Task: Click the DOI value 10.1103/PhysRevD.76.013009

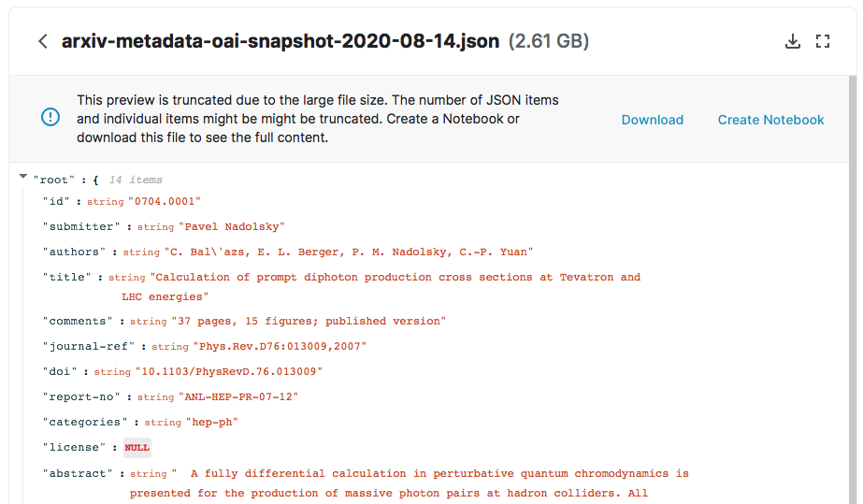Action: tap(228, 371)
